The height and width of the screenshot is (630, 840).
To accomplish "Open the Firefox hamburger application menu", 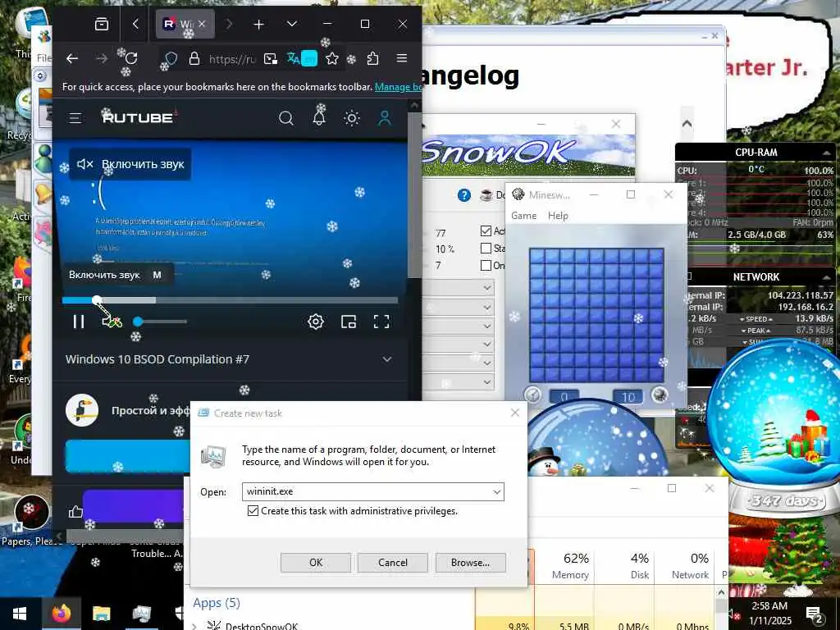I will pyautogui.click(x=402, y=58).
